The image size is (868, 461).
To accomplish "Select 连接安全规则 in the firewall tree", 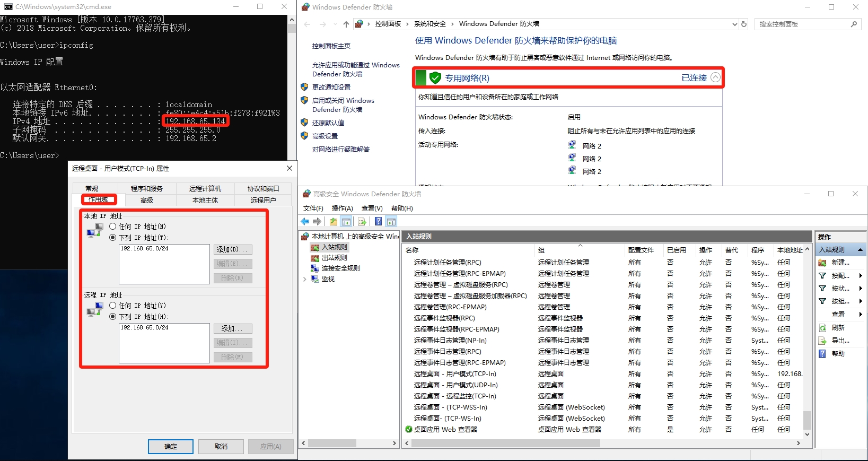I will 340,268.
